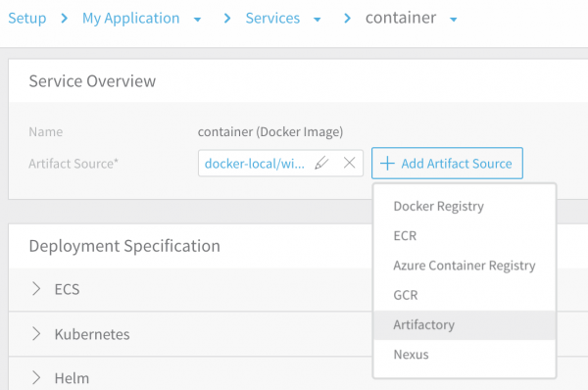This screenshot has width=588, height=390.
Task: Open the container dropdown arrow
Action: 454,20
